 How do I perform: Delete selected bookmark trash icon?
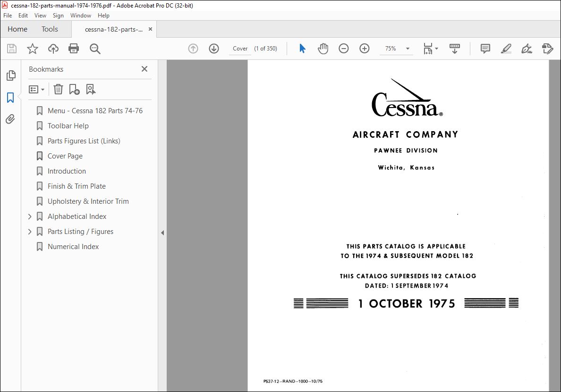[x=58, y=89]
